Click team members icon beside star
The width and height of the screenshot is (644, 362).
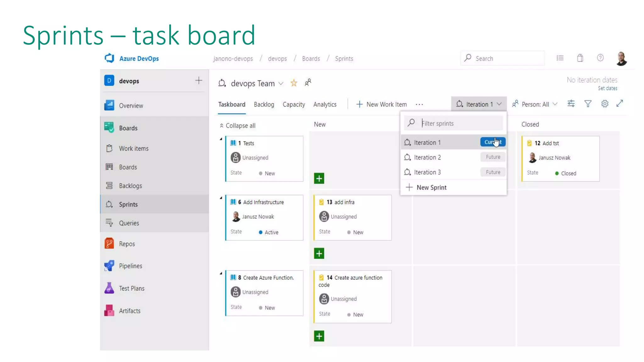(x=308, y=83)
